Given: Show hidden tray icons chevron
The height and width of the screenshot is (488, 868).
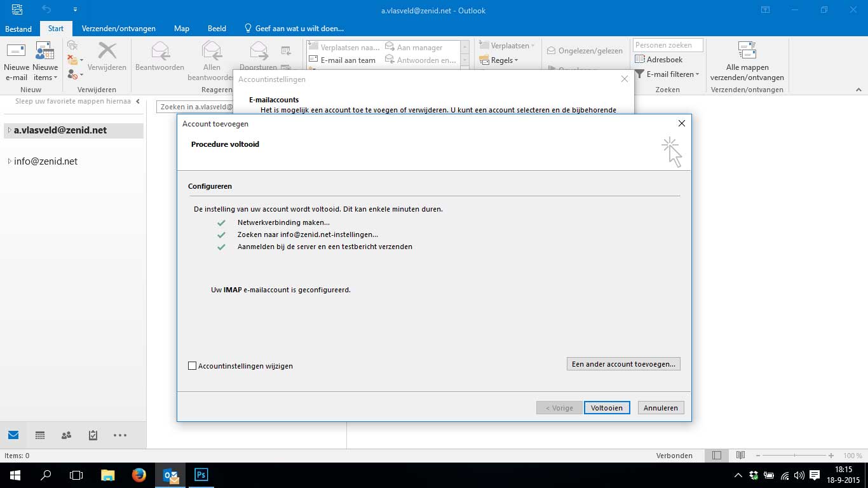Looking at the screenshot, I should tap(738, 475).
